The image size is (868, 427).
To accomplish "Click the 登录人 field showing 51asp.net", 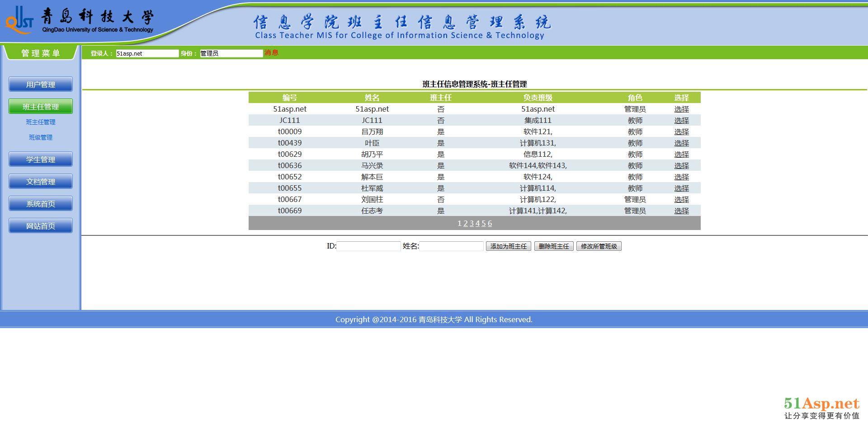I will click(x=147, y=53).
